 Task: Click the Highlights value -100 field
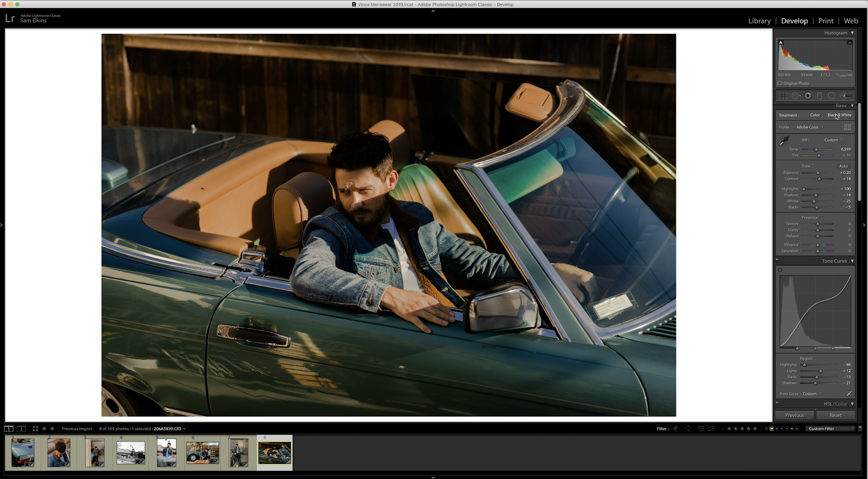(x=846, y=189)
